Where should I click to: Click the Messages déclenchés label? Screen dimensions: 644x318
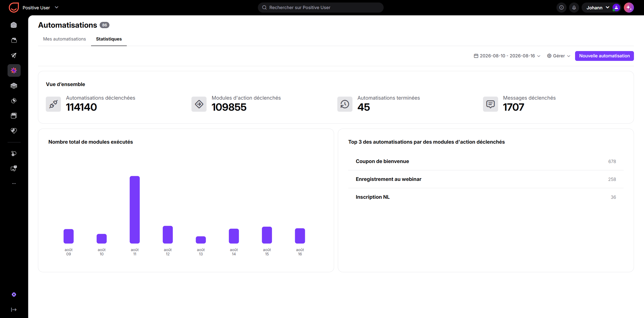click(529, 98)
